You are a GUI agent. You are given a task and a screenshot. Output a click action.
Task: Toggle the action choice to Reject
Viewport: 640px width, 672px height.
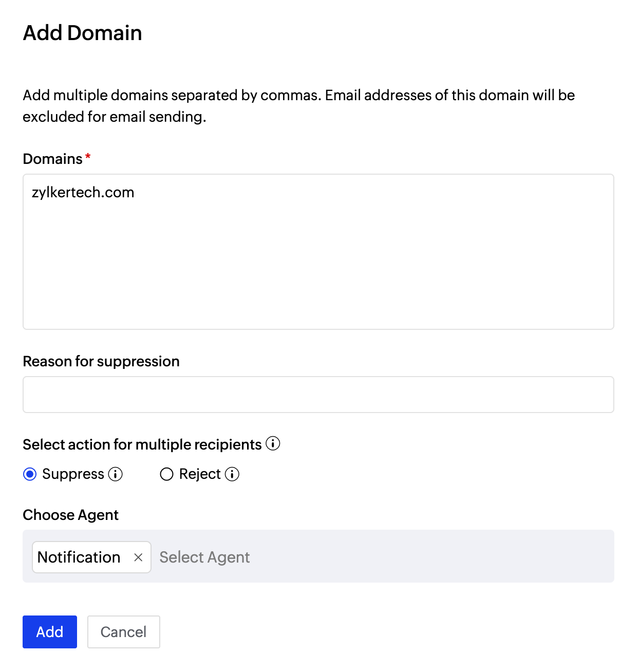(x=166, y=474)
